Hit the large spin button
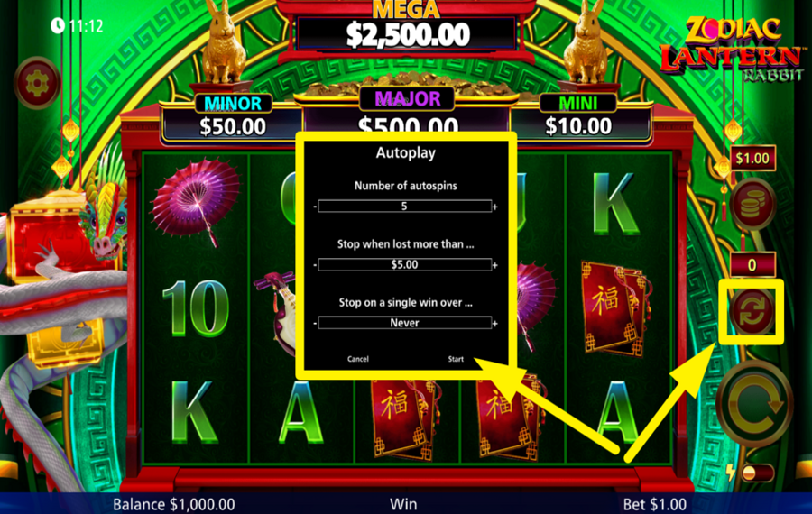 pyautogui.click(x=755, y=404)
